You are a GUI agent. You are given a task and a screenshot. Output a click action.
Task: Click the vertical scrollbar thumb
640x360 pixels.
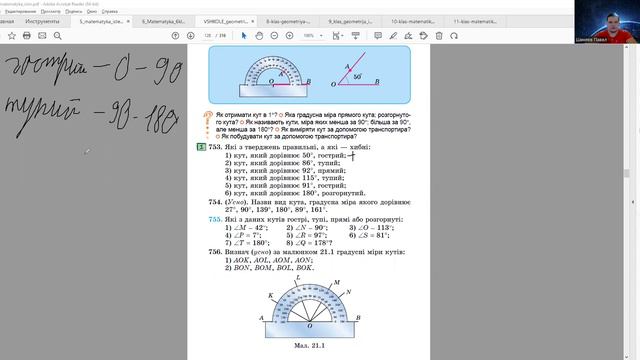627,173
